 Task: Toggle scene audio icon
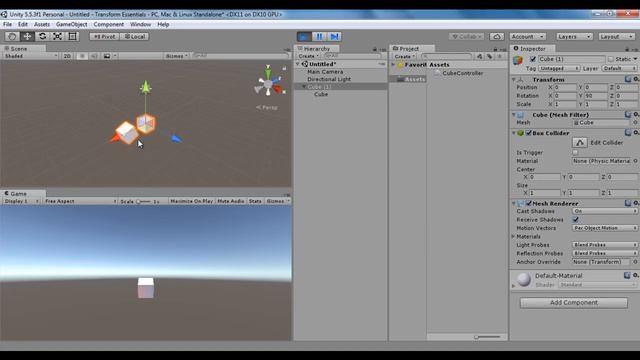(x=94, y=56)
